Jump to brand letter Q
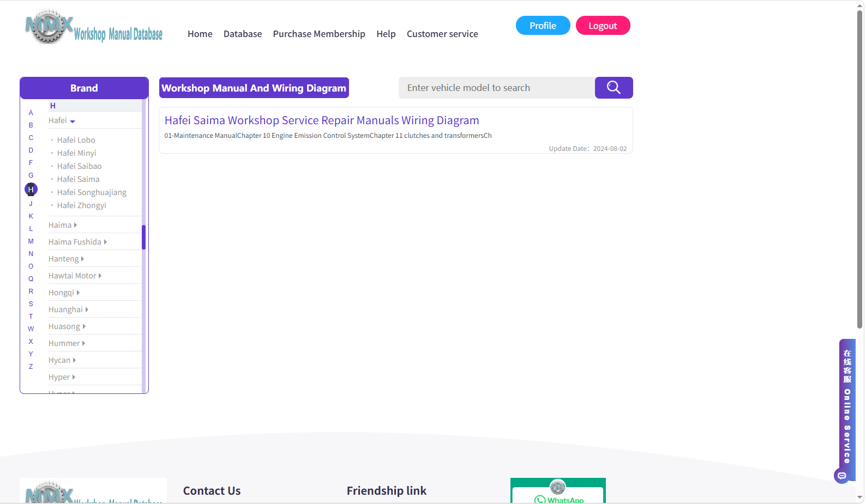 tap(31, 279)
